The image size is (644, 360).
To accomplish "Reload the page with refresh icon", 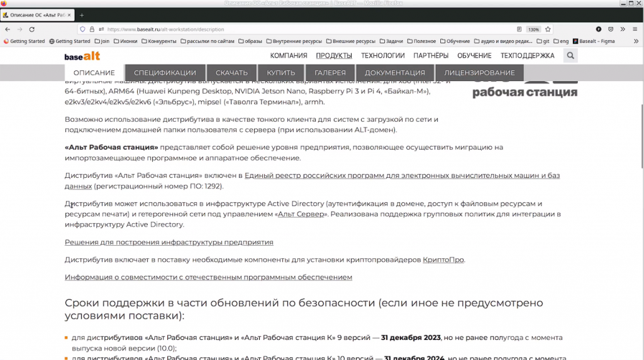I will [31, 29].
